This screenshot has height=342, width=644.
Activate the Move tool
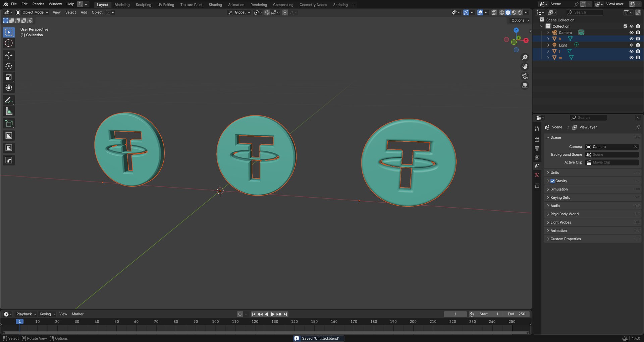click(x=9, y=55)
